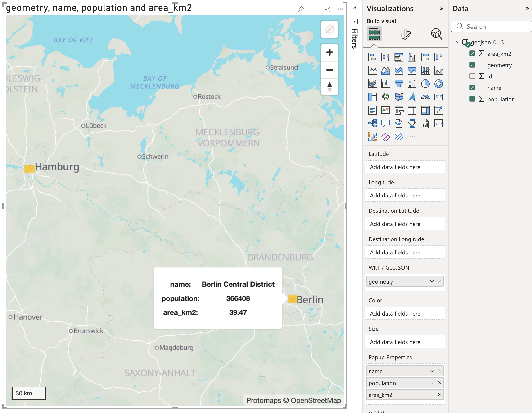
Task: Open geometry field dropdown in WKT well
Action: tap(432, 281)
